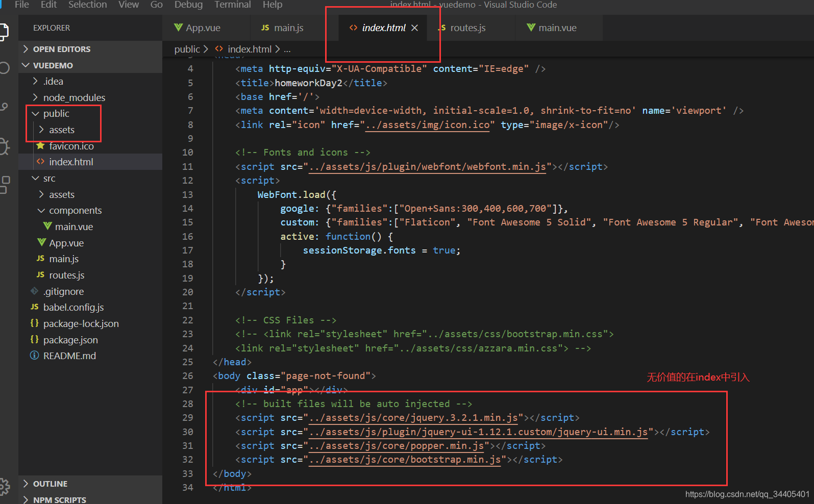Click the Vue icon beside main.vue in explorer
This screenshot has width=814, height=504.
pyautogui.click(x=47, y=226)
